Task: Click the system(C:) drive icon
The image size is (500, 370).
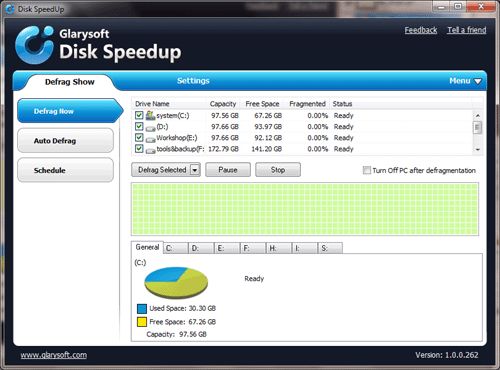Action: click(x=150, y=115)
